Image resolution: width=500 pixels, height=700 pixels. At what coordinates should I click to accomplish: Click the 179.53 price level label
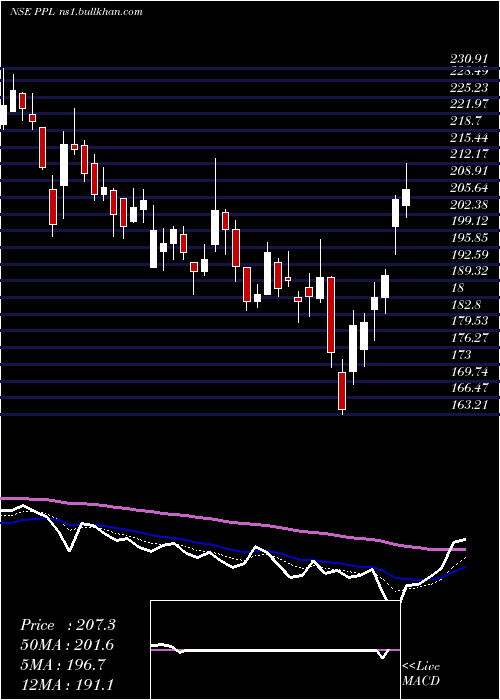(x=469, y=321)
